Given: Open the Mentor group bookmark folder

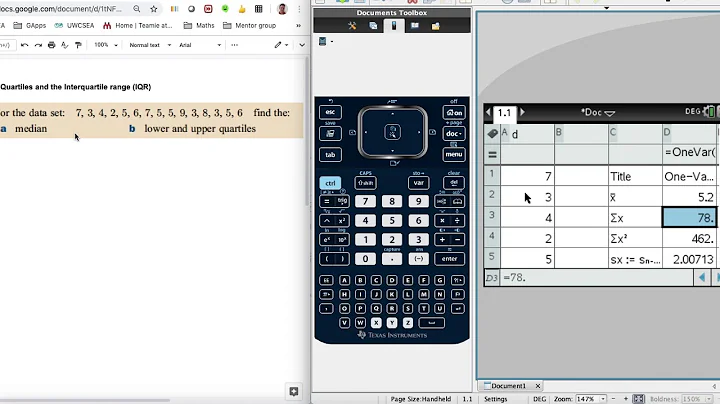Looking at the screenshot, I should pos(249,26).
